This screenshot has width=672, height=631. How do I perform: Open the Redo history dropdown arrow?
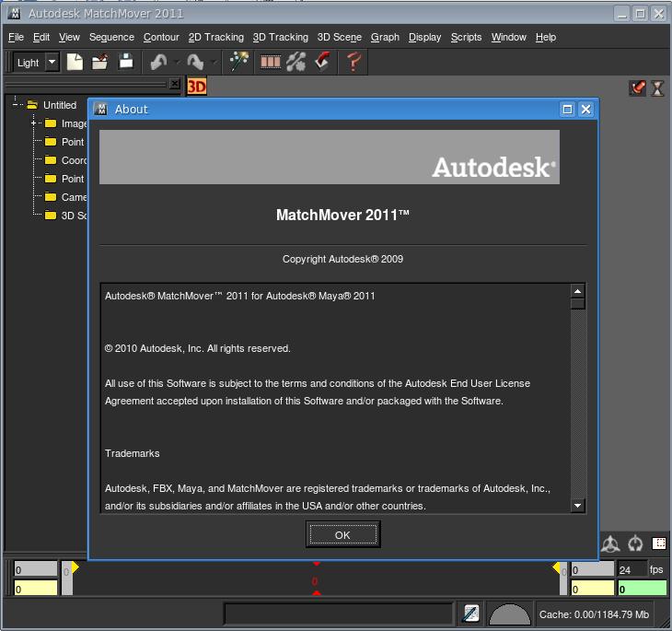click(214, 63)
